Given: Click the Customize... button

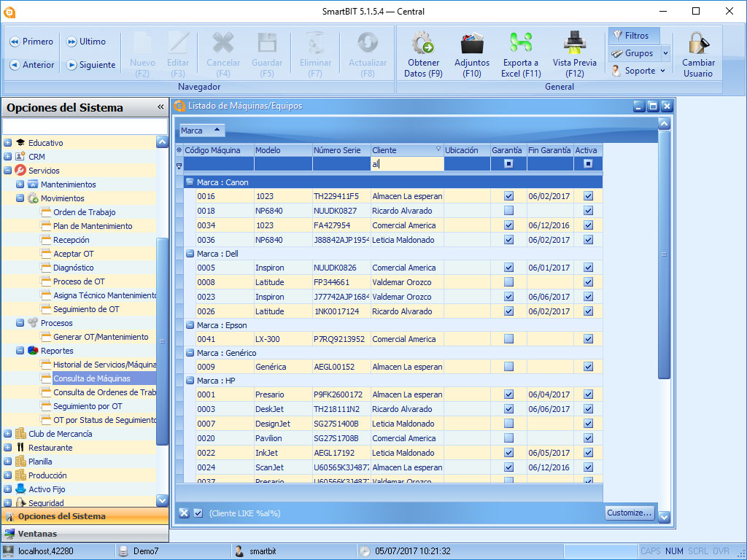Looking at the screenshot, I should (630, 513).
